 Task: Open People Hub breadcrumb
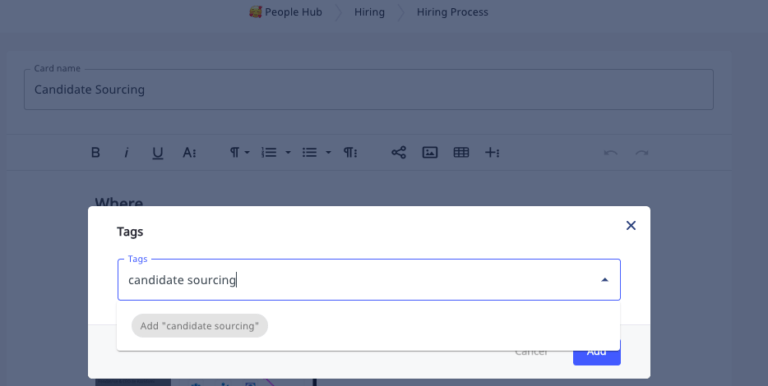[293, 12]
